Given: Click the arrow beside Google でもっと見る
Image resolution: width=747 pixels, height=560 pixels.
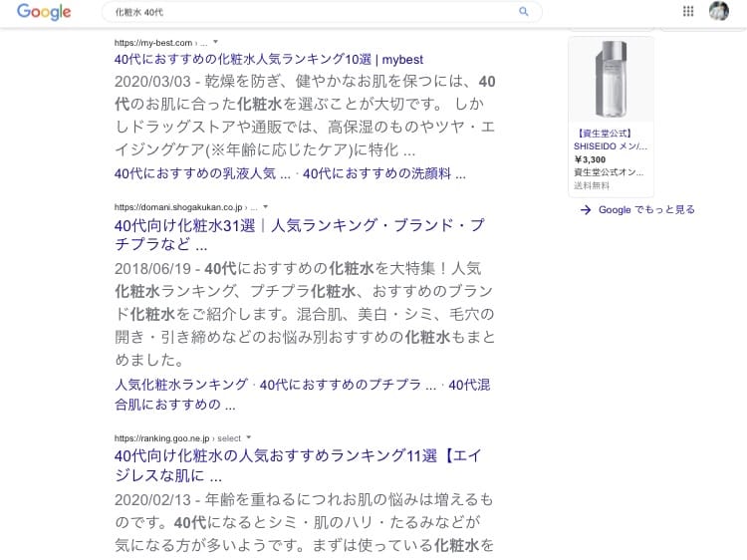Looking at the screenshot, I should [586, 209].
